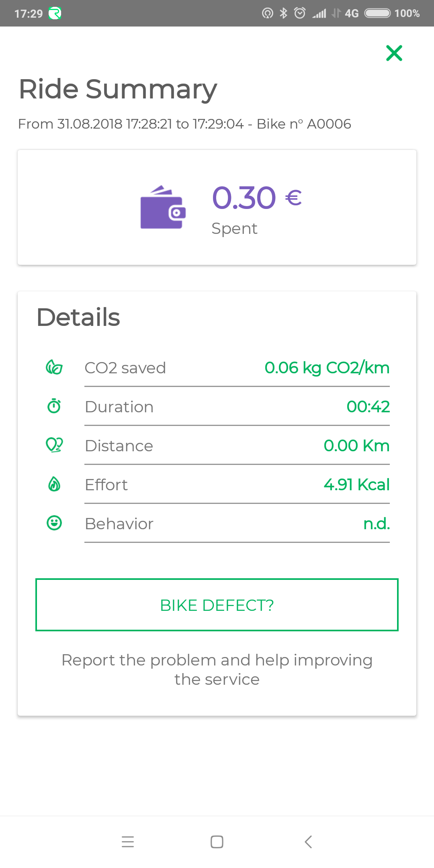
Task: Tap the 0.06 kg CO2/km value
Action: click(x=327, y=368)
